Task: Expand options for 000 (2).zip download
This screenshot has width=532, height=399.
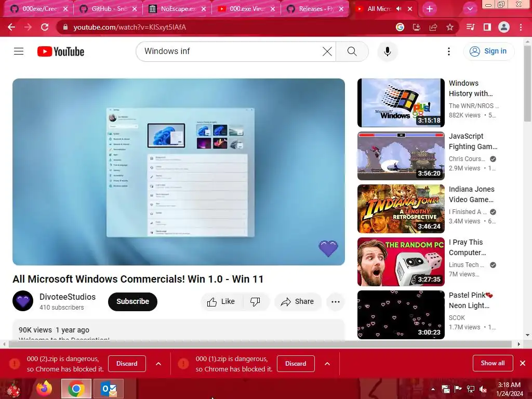Action: click(158, 364)
